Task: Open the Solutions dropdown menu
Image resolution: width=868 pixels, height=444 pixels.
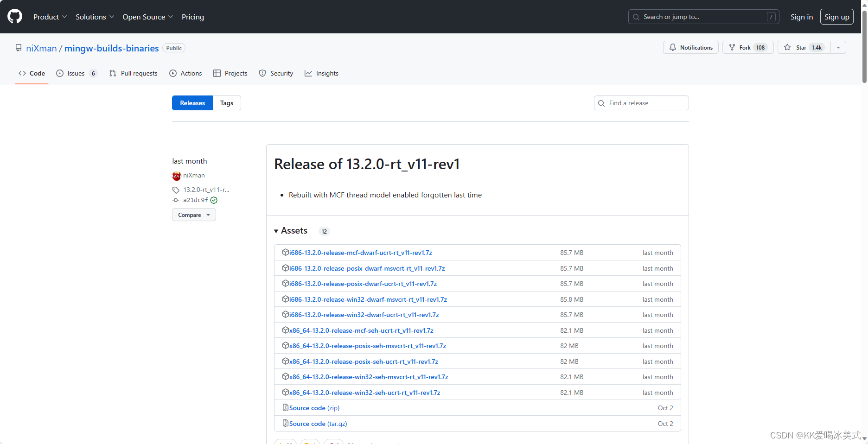Action: click(x=95, y=17)
